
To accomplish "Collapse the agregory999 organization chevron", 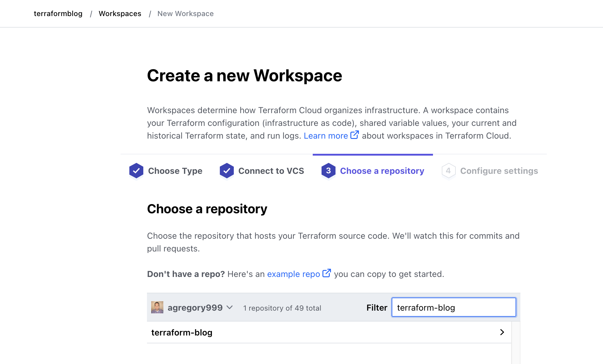I will (x=230, y=308).
